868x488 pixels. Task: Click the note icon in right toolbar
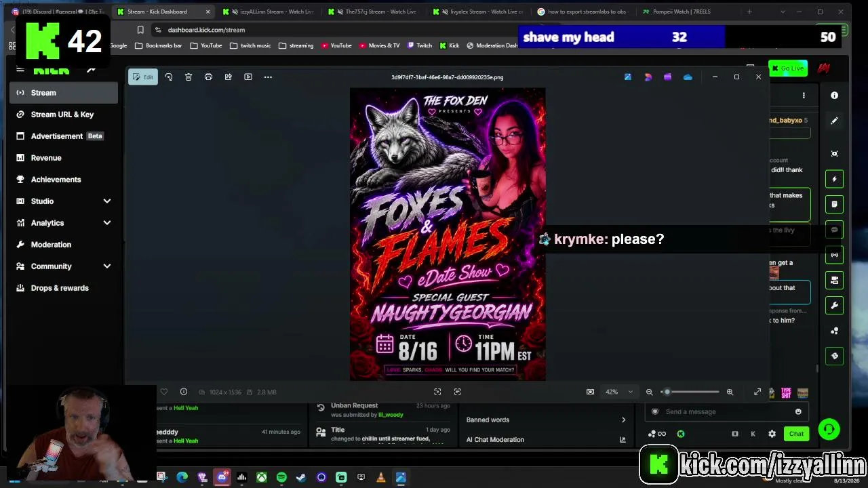[x=835, y=204]
